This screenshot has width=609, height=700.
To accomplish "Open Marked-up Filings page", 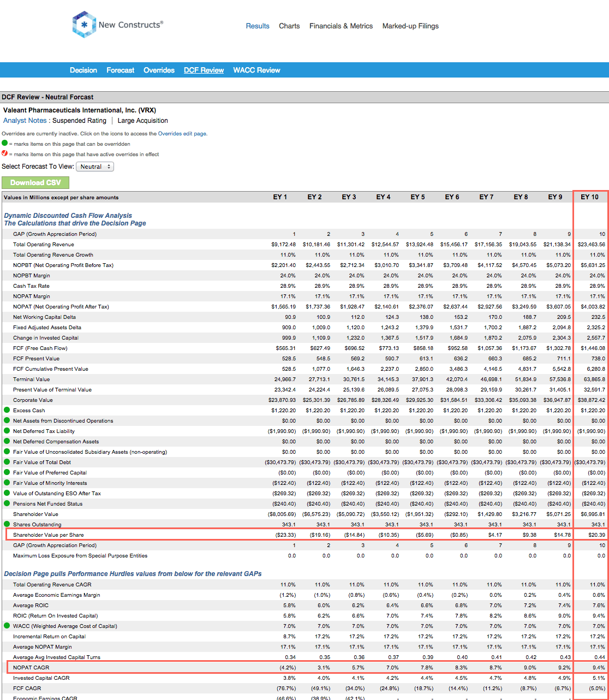I will tap(410, 26).
